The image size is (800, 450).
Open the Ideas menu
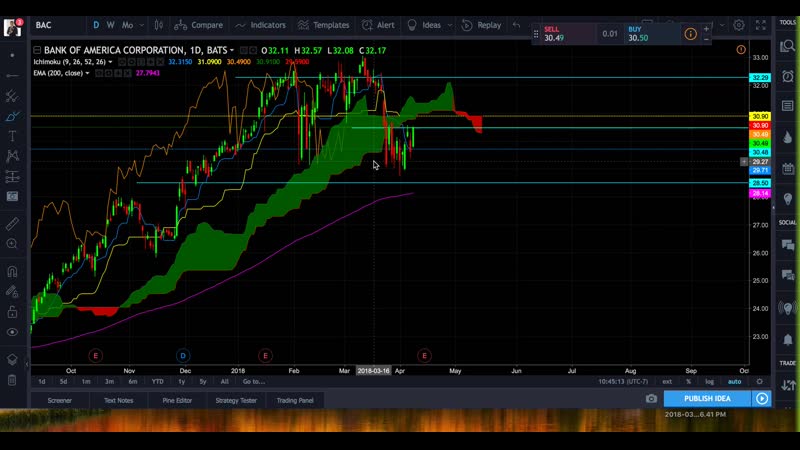coord(424,25)
